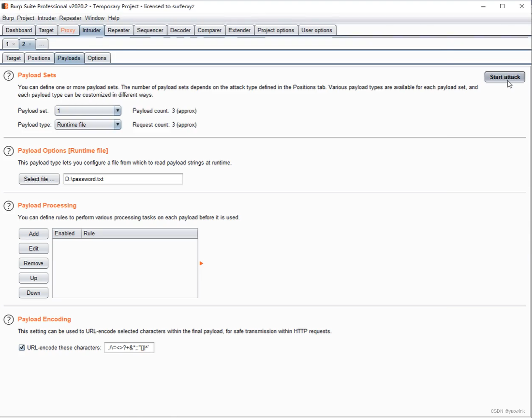Click the Down button for rules
532x418 pixels.
click(x=33, y=293)
